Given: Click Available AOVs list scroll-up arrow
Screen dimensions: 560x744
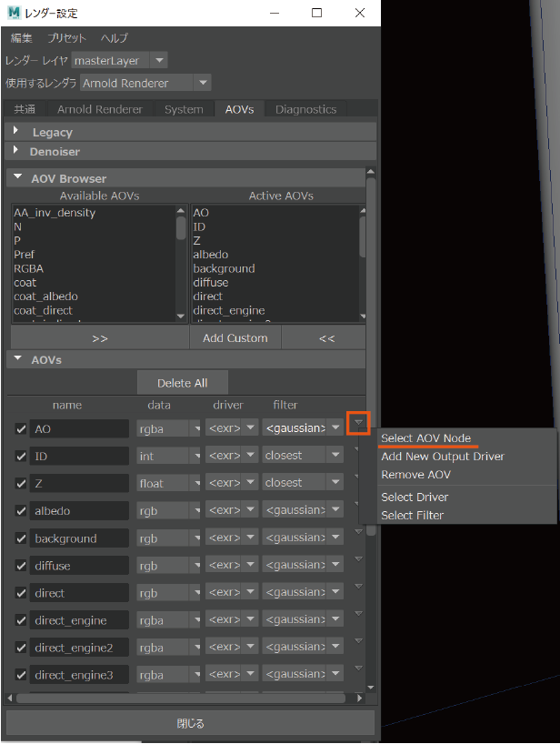Looking at the screenshot, I should pos(181,210).
